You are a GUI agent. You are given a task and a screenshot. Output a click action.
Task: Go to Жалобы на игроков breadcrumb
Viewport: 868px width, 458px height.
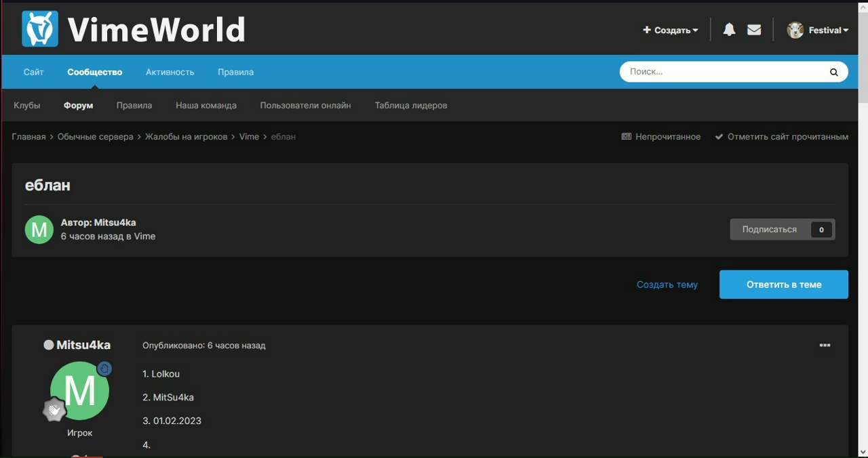(x=186, y=137)
